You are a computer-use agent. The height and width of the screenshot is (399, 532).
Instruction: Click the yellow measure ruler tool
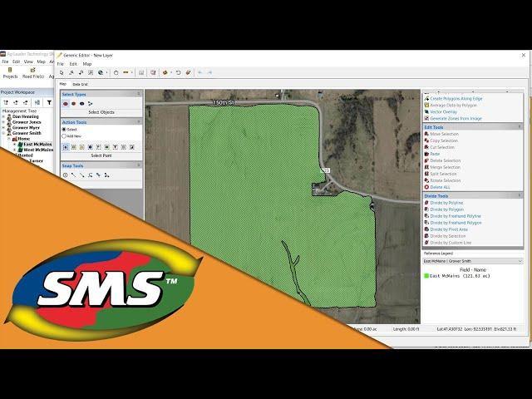(x=126, y=72)
